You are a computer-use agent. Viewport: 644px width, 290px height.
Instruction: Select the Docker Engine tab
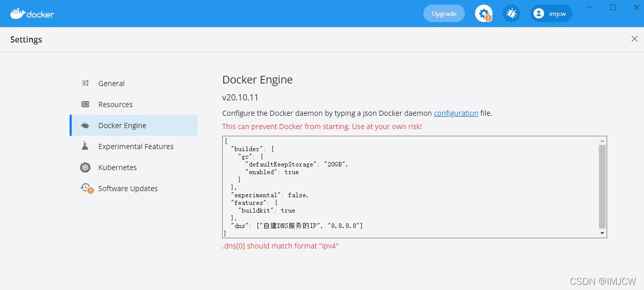134,126
